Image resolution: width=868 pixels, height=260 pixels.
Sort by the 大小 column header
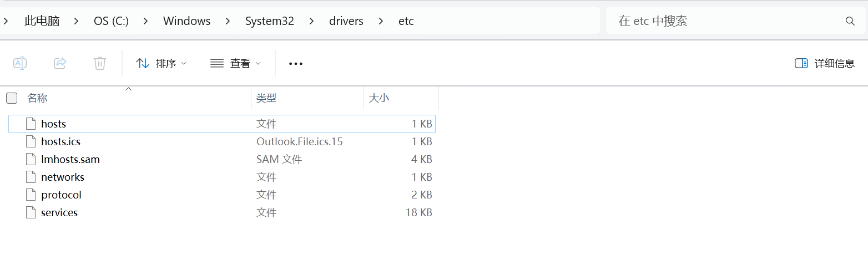tap(379, 98)
